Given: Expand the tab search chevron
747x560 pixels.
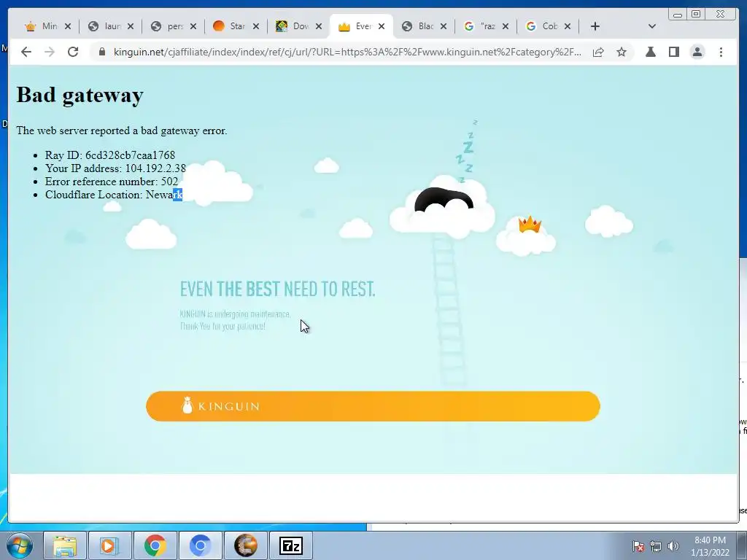Looking at the screenshot, I should [652, 26].
